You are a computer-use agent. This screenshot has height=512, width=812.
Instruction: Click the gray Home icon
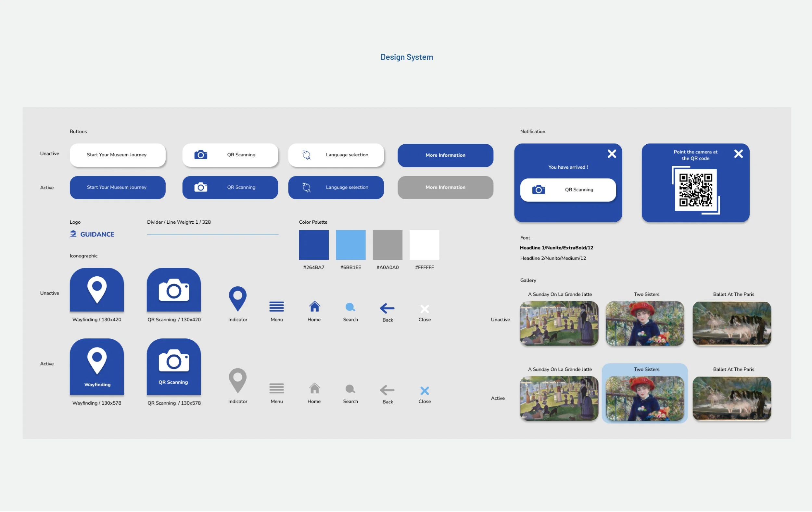pos(314,389)
